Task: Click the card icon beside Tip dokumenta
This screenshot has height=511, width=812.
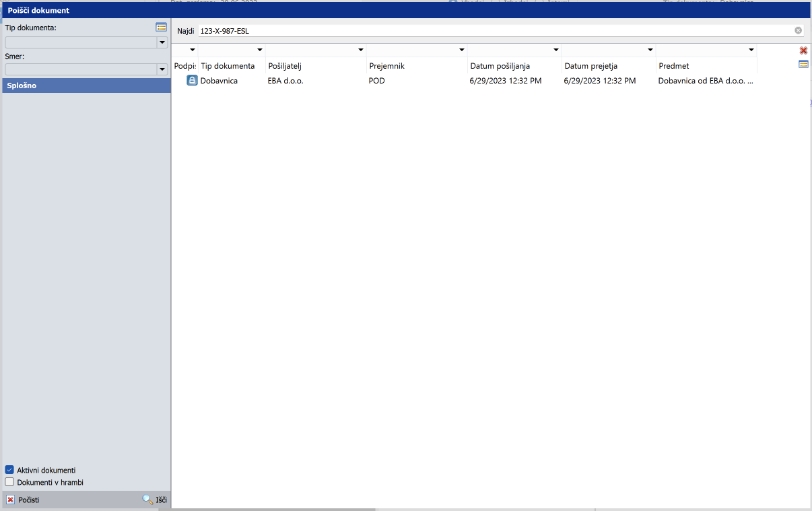Action: [161, 28]
